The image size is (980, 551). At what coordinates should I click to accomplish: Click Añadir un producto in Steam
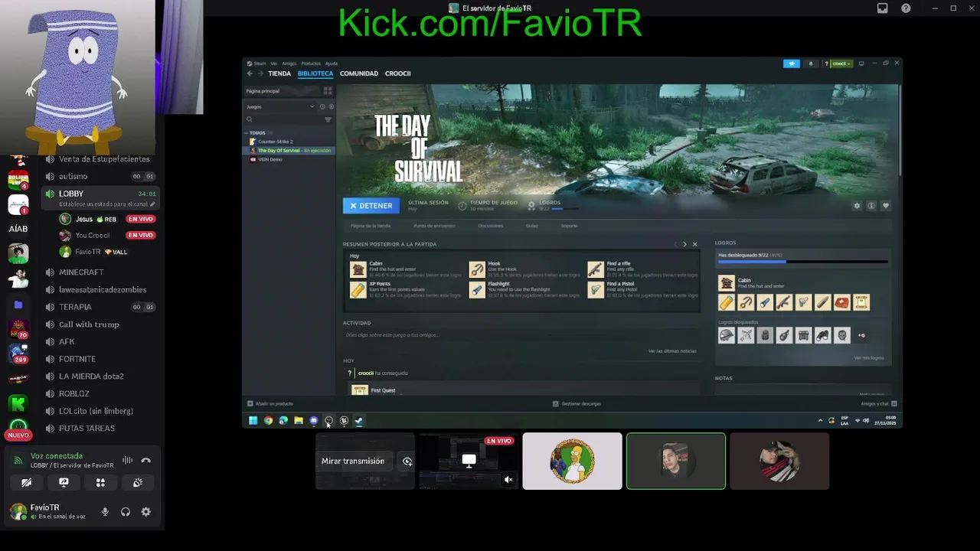point(269,403)
